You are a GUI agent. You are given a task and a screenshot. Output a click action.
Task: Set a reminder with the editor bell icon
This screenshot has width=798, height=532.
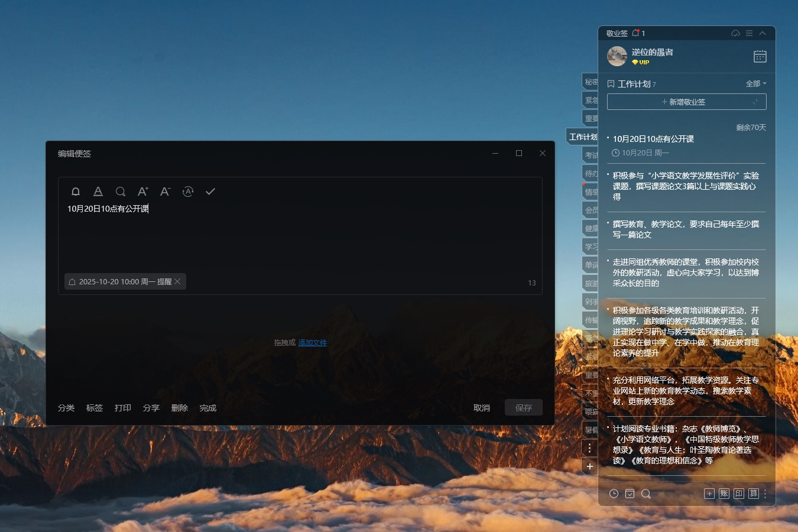76,192
